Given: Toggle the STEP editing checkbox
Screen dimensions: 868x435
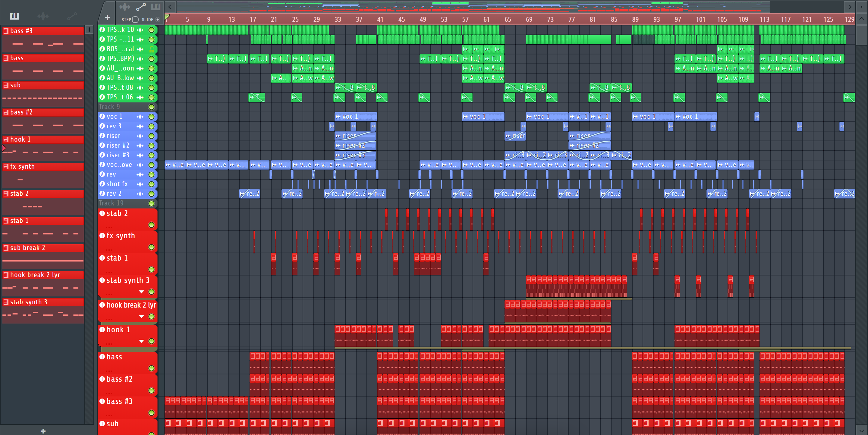Looking at the screenshot, I should [x=135, y=20].
